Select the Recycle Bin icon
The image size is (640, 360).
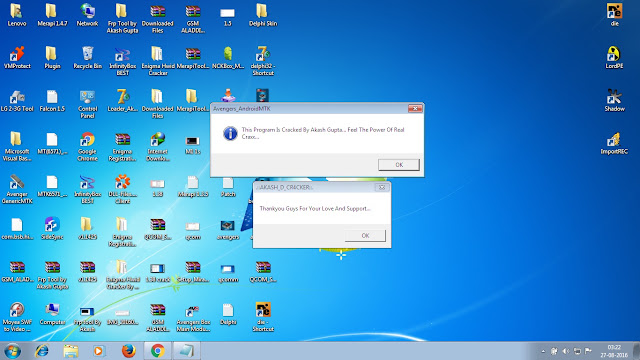[x=87, y=58]
